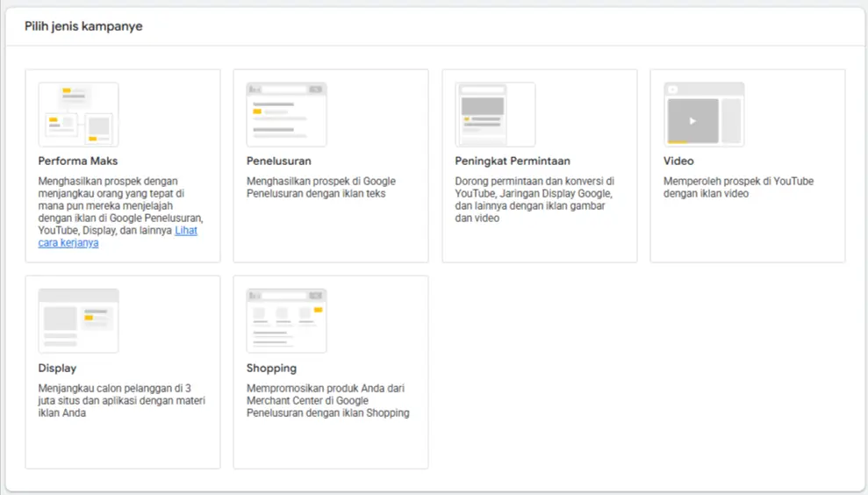
Task: Select Shopping description mentioning Merchant Center
Action: pos(327,400)
